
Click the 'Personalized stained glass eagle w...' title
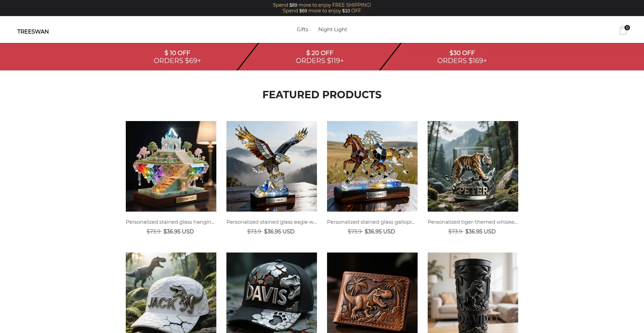click(x=271, y=222)
